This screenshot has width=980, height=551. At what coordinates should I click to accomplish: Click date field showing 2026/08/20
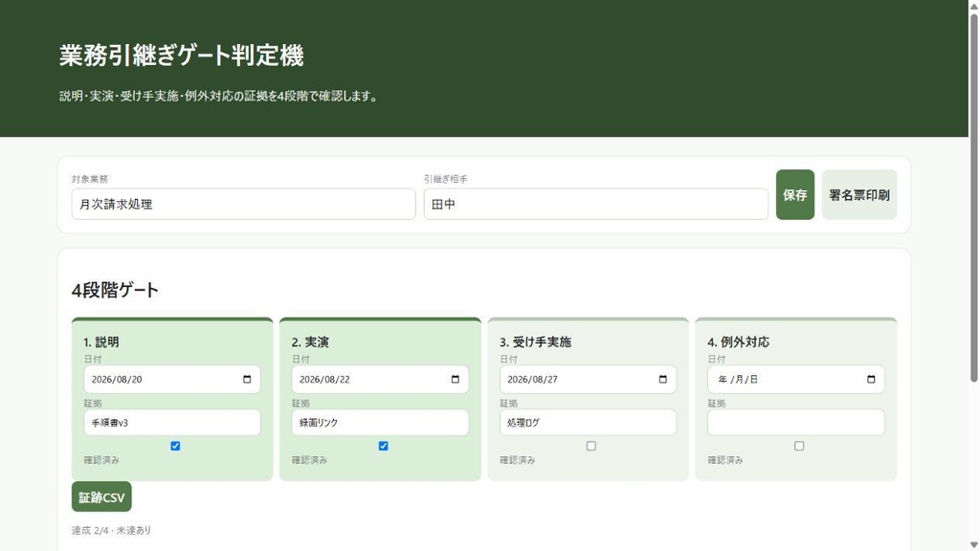(x=172, y=379)
